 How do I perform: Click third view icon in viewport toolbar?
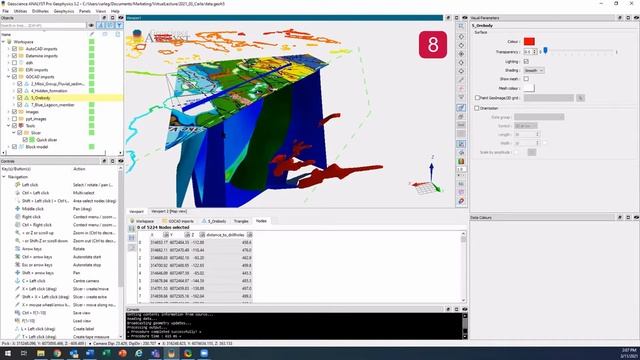[x=461, y=45]
